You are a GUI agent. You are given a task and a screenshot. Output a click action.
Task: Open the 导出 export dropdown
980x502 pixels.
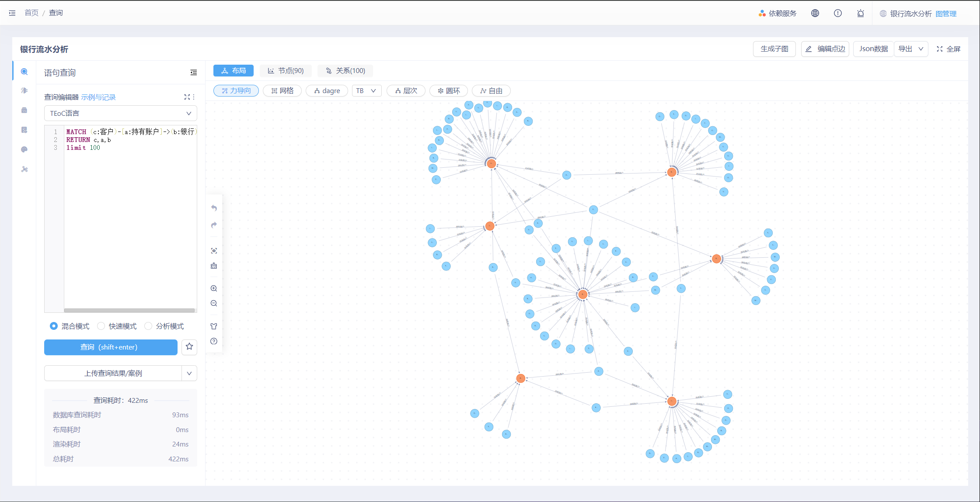pyautogui.click(x=911, y=49)
